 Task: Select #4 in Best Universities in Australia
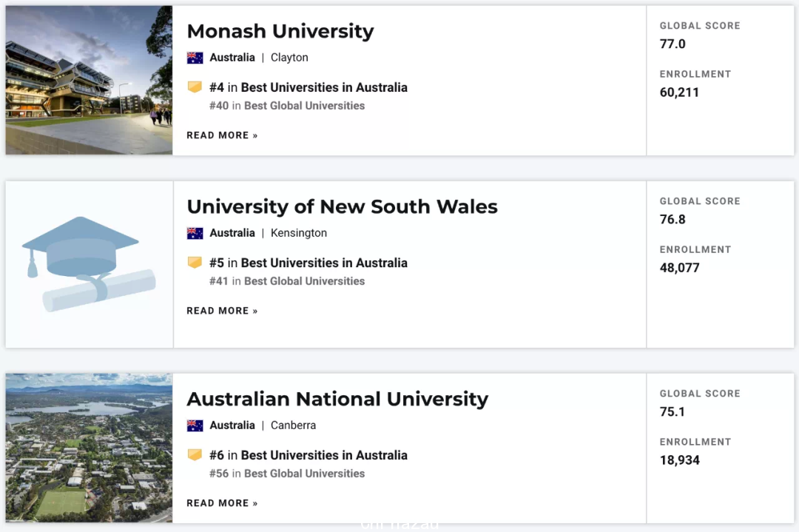(309, 87)
